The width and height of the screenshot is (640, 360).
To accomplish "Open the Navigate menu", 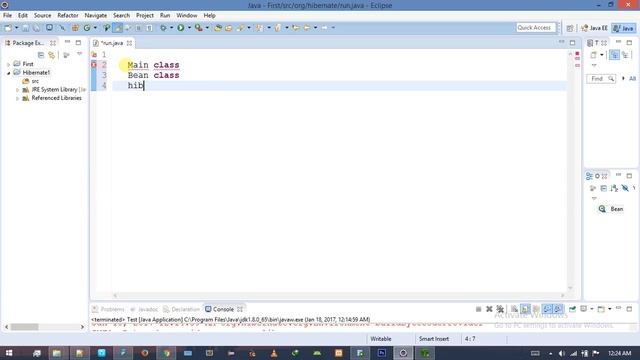I will click(96, 15).
